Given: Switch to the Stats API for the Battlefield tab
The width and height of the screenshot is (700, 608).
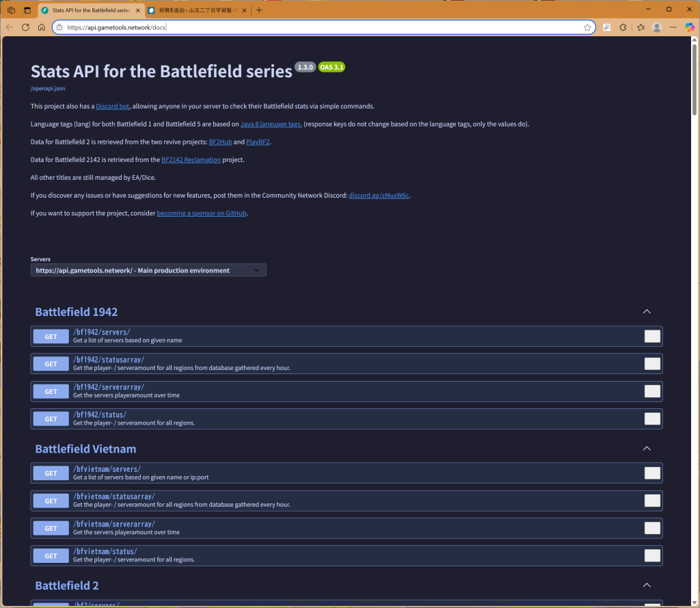Looking at the screenshot, I should (x=91, y=10).
